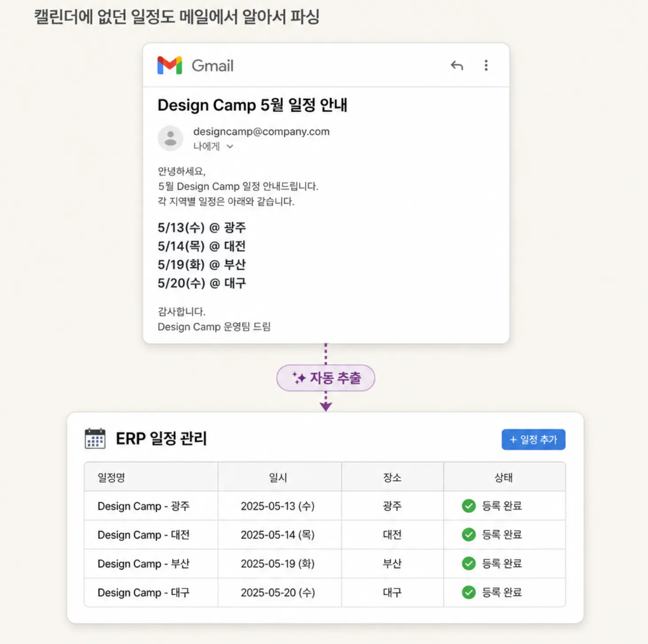Screen dimensions: 648x644
Task: Expand the 나에게 recipient details chevron
Action: (x=230, y=147)
